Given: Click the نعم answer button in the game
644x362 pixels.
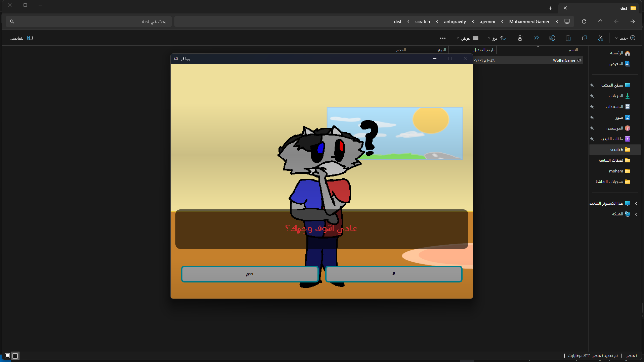Looking at the screenshot, I should 250,274.
